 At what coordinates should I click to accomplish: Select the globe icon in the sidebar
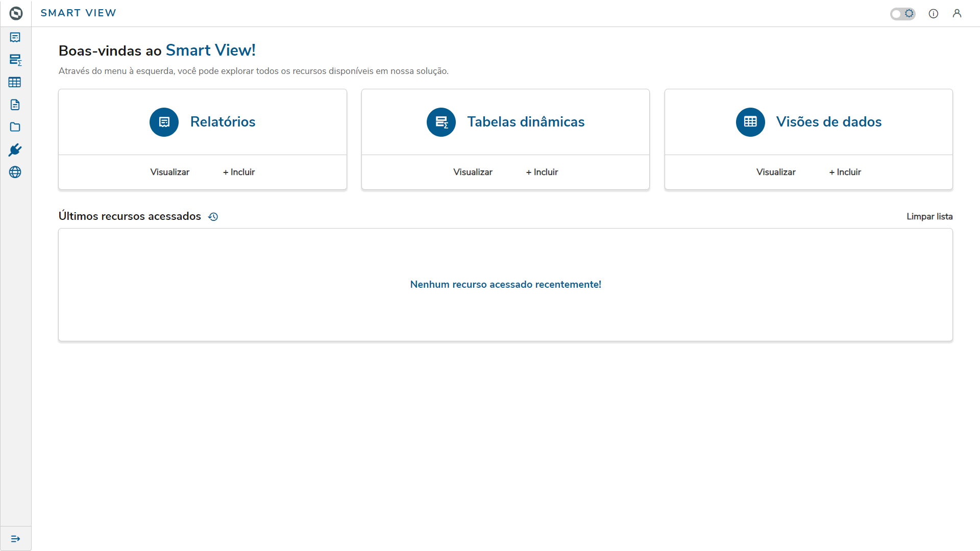[15, 172]
